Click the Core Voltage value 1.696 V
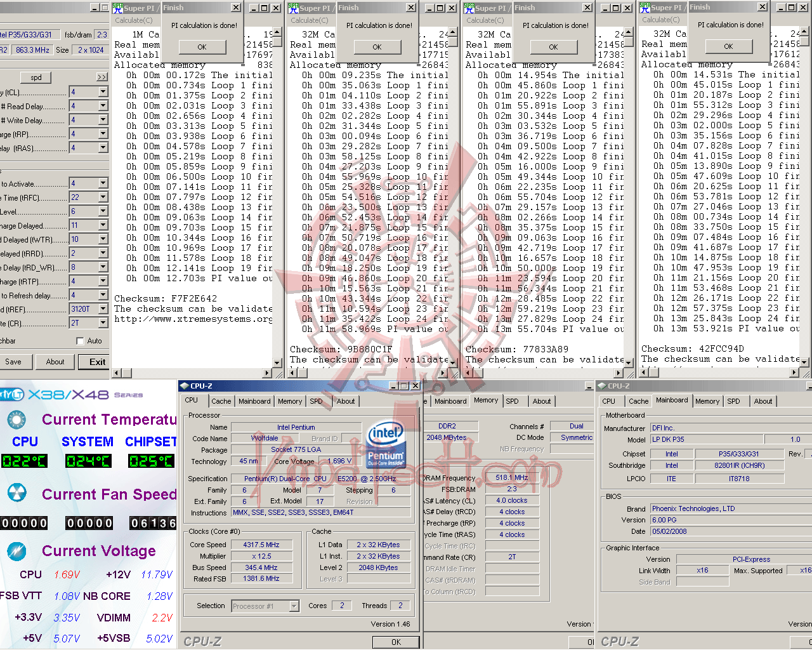812x650 pixels. coord(339,461)
